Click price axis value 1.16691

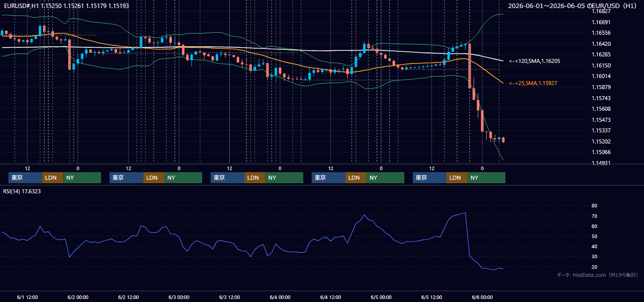601,22
